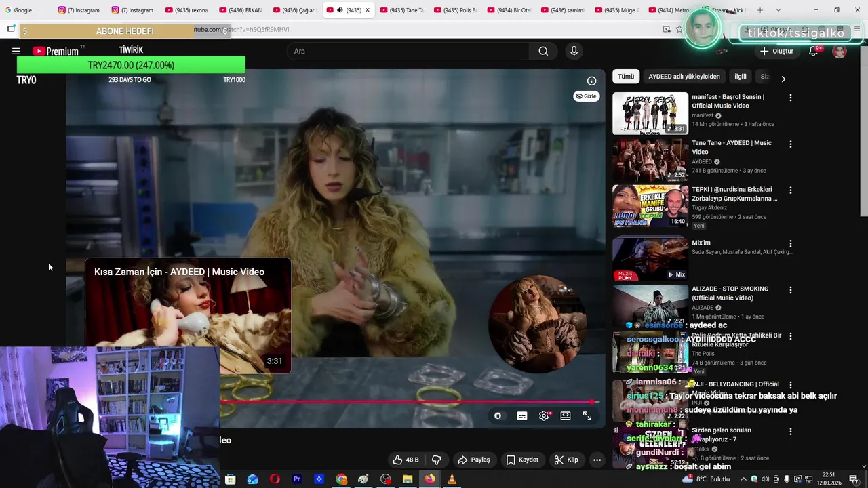Like the video (48 B)

point(406,460)
